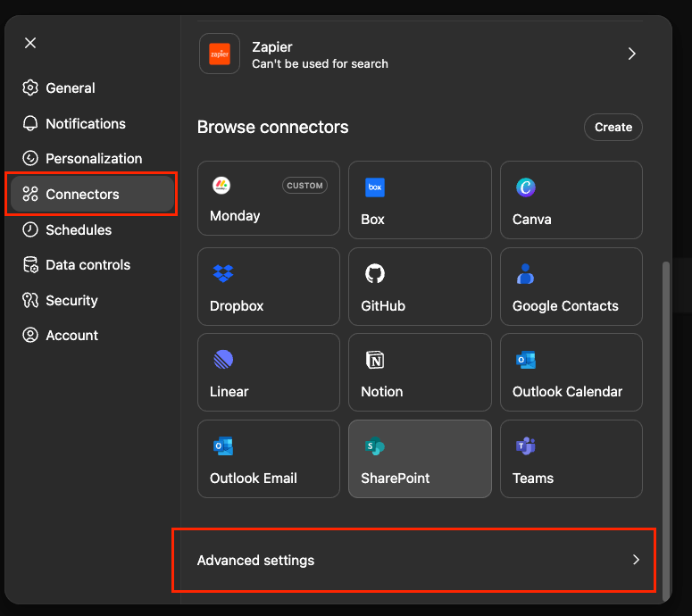This screenshot has width=692, height=616.
Task: Click the Security keys icon
Action: pyautogui.click(x=30, y=301)
